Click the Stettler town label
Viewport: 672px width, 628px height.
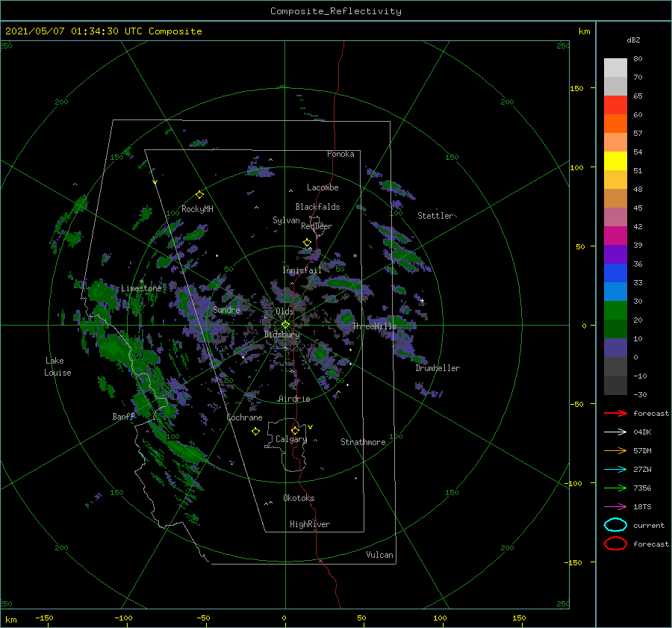435,216
